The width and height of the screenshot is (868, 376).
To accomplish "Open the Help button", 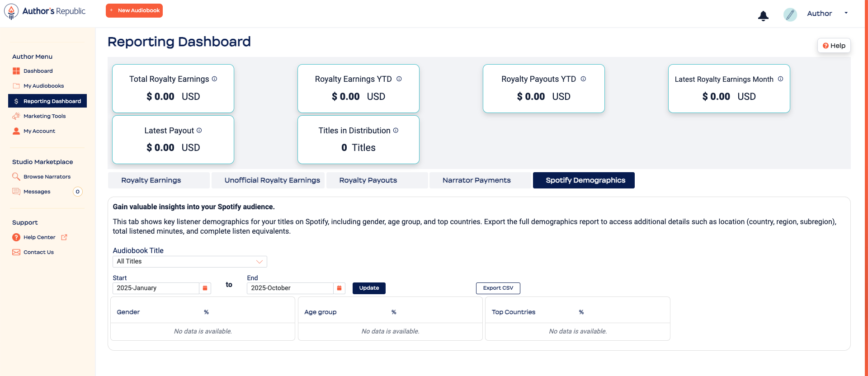I will coord(834,46).
